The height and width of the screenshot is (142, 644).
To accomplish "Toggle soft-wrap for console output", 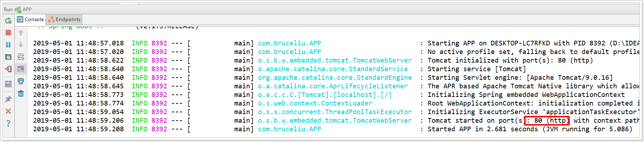I will pyautogui.click(x=21, y=57).
